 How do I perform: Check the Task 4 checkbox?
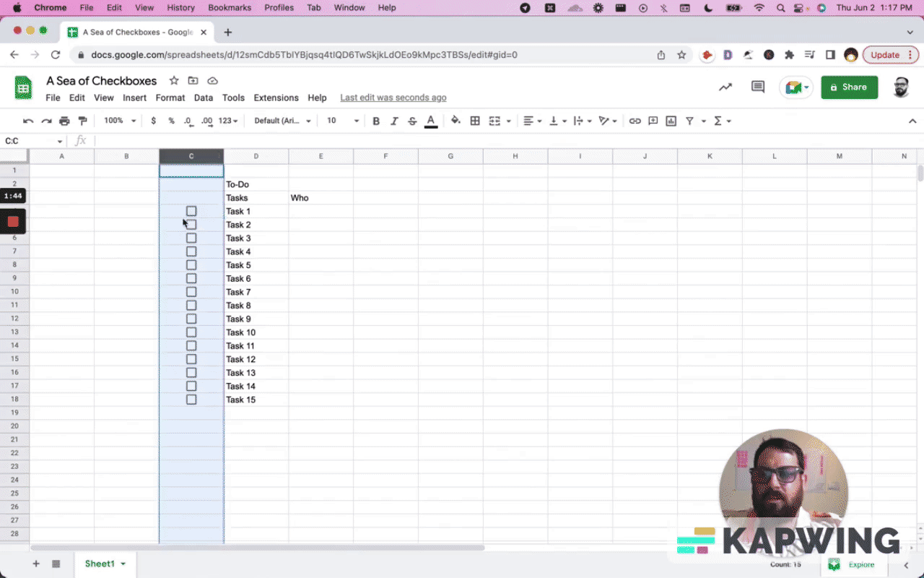click(x=191, y=251)
